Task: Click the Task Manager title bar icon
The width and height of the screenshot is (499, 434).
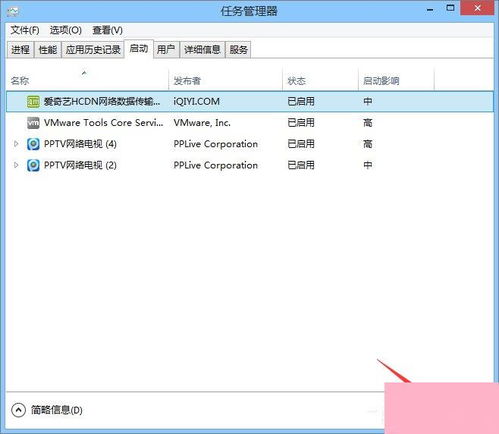Action: tap(13, 12)
